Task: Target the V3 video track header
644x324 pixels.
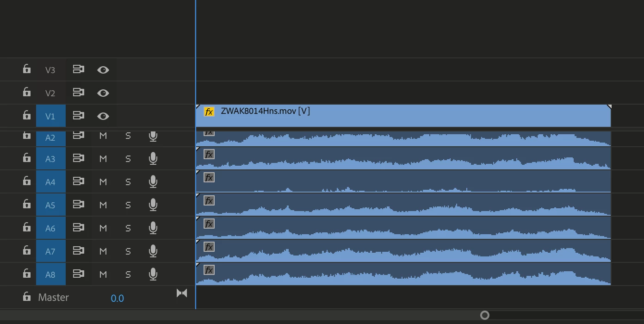Action: pyautogui.click(x=50, y=70)
